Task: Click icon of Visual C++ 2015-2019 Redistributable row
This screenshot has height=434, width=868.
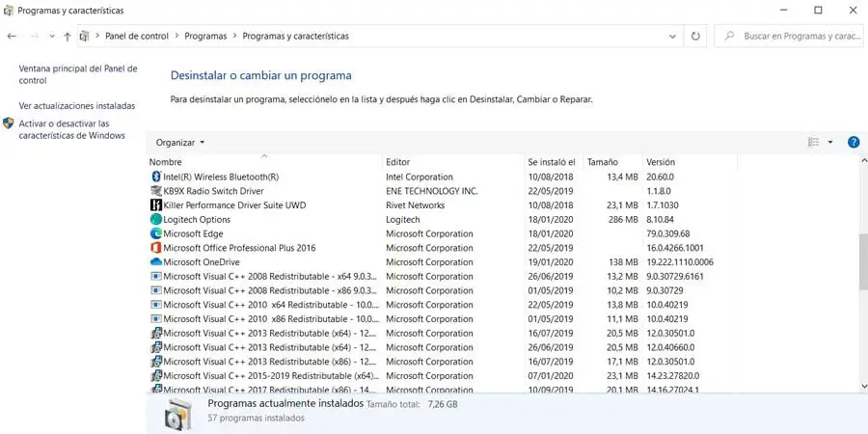Action: [x=156, y=376]
